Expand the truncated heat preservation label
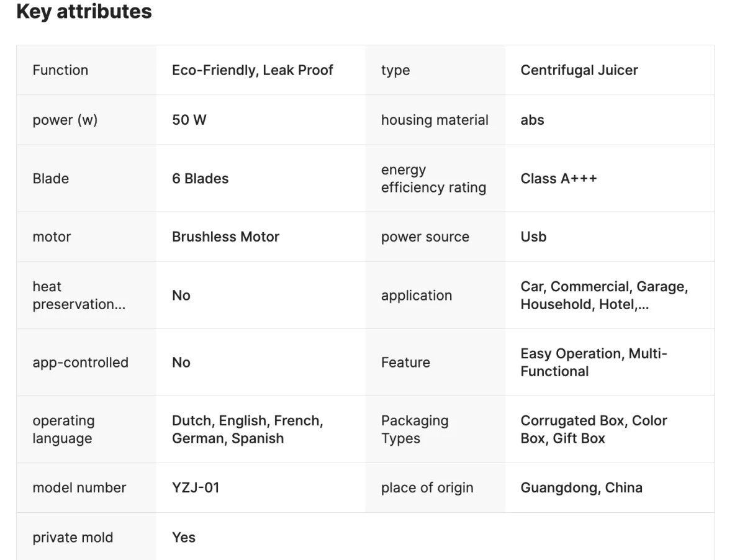 click(79, 295)
